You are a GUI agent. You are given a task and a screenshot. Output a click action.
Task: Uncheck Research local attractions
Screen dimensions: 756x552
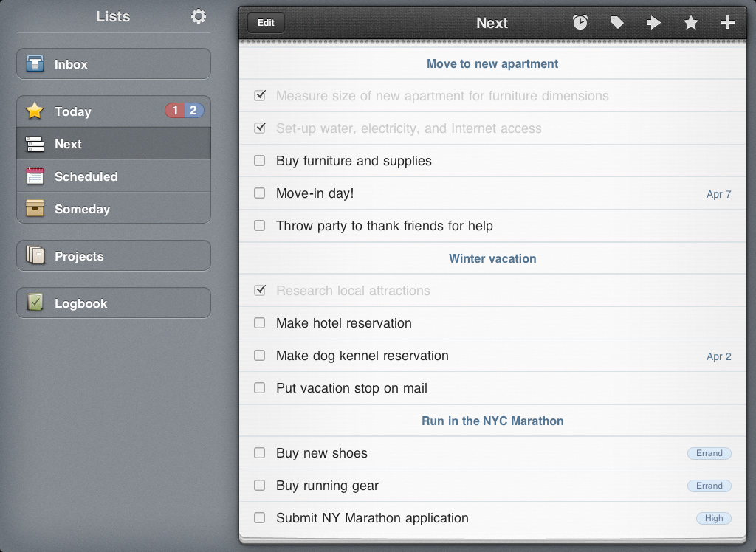pyautogui.click(x=260, y=290)
